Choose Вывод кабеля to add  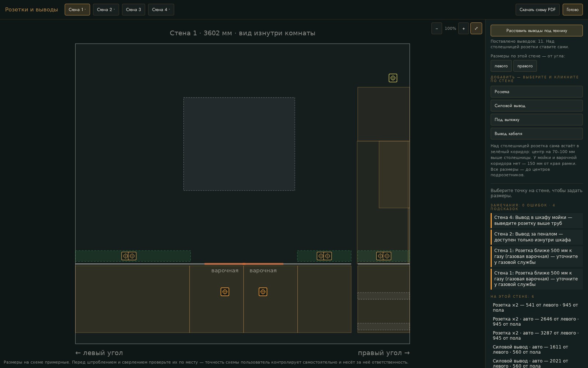537,134
